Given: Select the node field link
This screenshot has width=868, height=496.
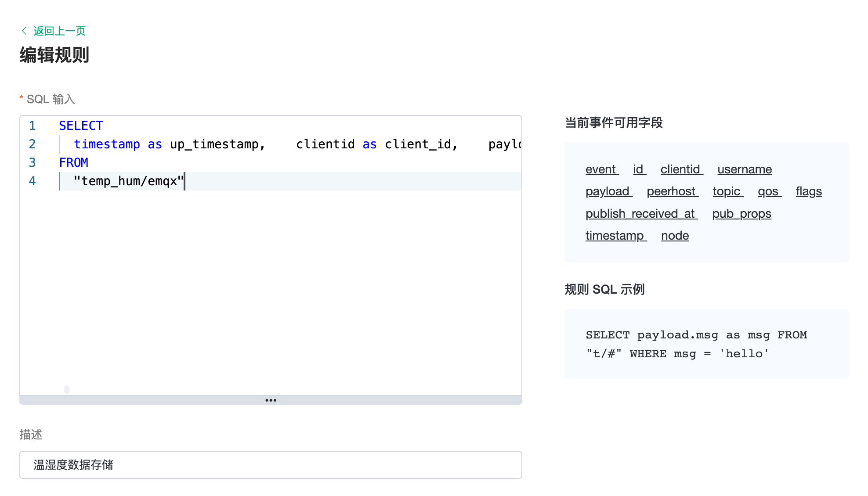Looking at the screenshot, I should click(x=675, y=236).
